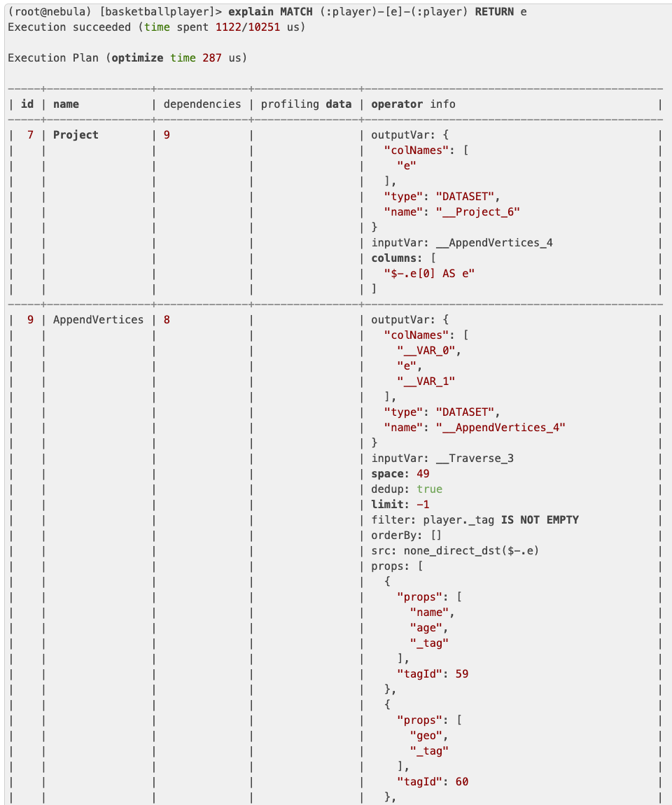Click the operator info column header

[x=413, y=104]
